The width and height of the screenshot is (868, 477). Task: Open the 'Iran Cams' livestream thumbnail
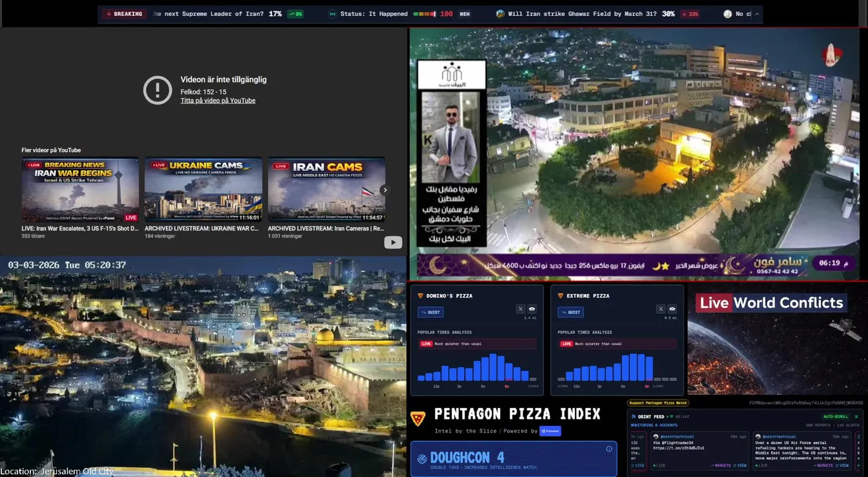326,189
